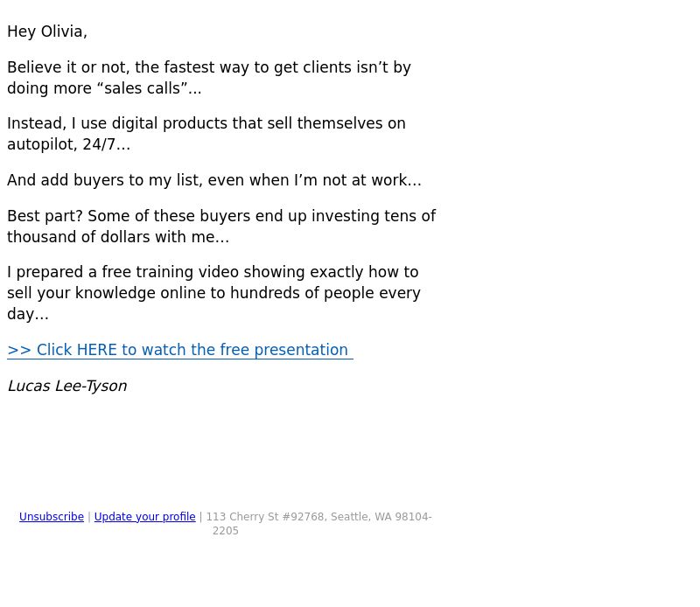Image resolution: width=700 pixels, height=607 pixels.
Task: Open the free presentation link
Action: pos(180,350)
